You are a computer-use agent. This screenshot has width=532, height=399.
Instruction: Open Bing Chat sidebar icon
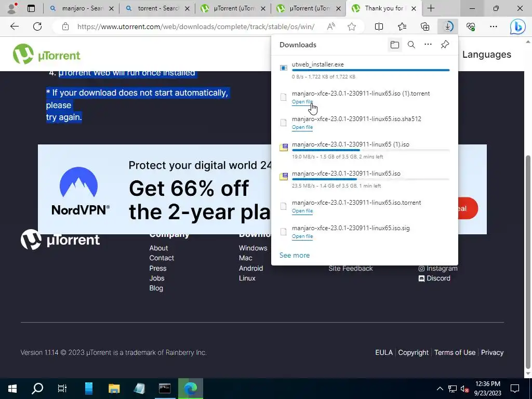coord(518,27)
